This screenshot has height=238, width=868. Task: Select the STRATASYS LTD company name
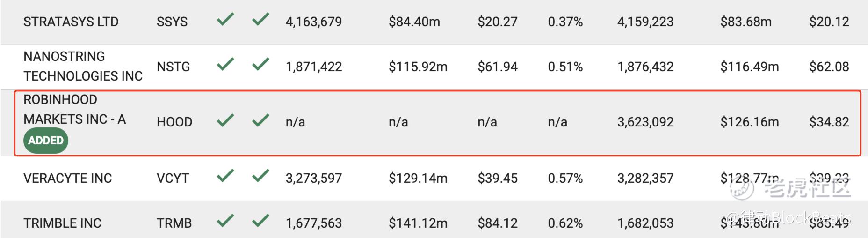(x=71, y=22)
